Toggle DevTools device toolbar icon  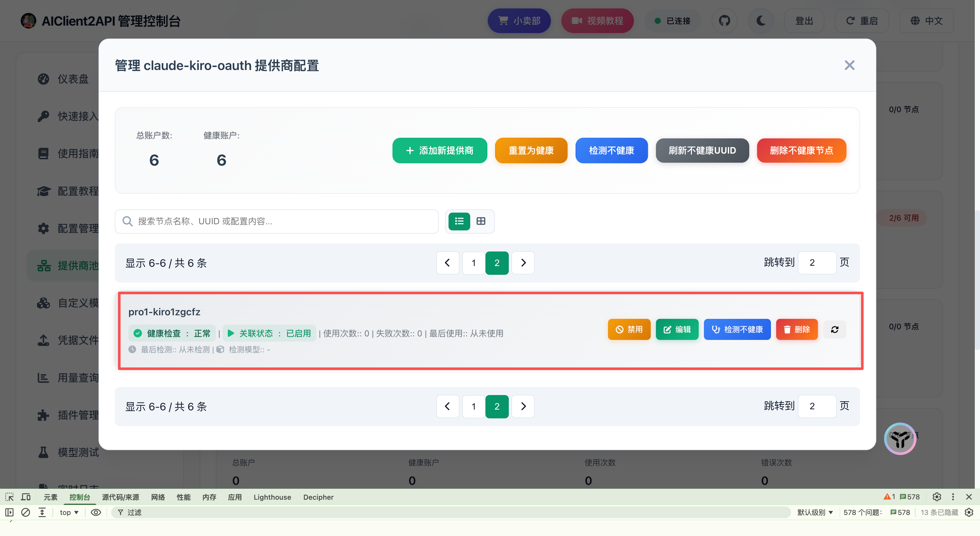26,497
